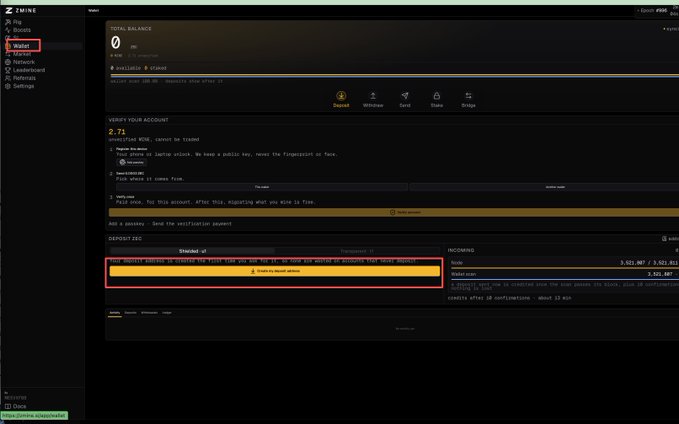
Task: Click the VERIFY YOUR ACCOUNT heading
Action: (139, 120)
